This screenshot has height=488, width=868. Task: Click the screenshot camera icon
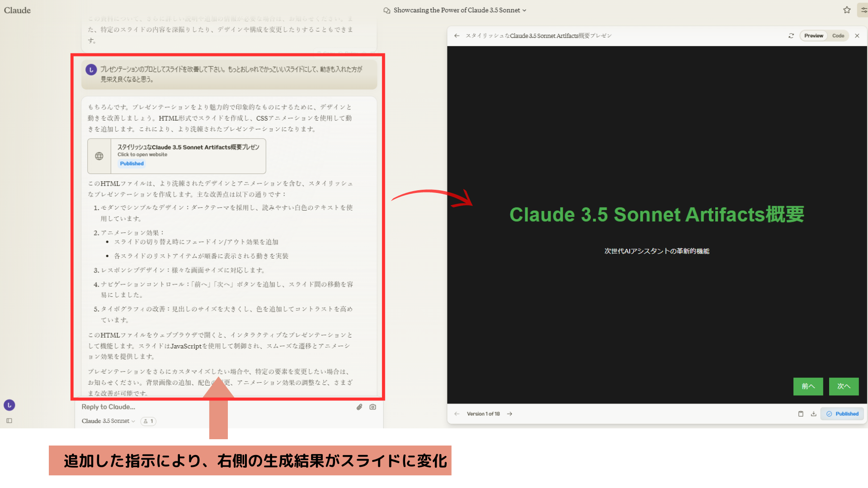(x=373, y=407)
